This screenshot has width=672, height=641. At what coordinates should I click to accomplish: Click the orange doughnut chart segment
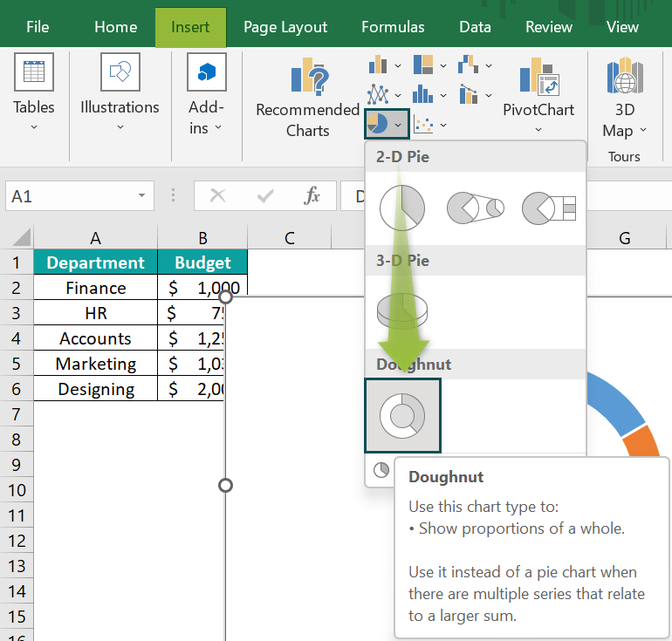[641, 441]
